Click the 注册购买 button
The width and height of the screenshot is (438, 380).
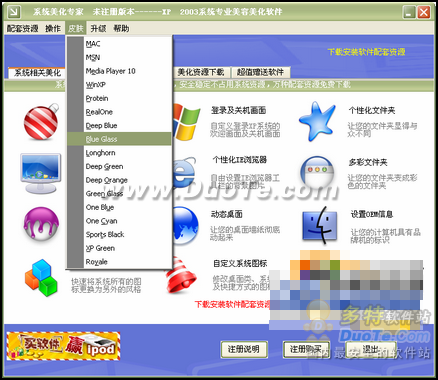tap(306, 350)
